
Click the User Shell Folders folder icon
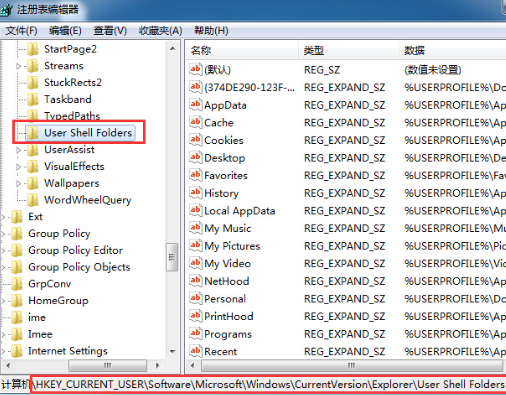point(33,133)
